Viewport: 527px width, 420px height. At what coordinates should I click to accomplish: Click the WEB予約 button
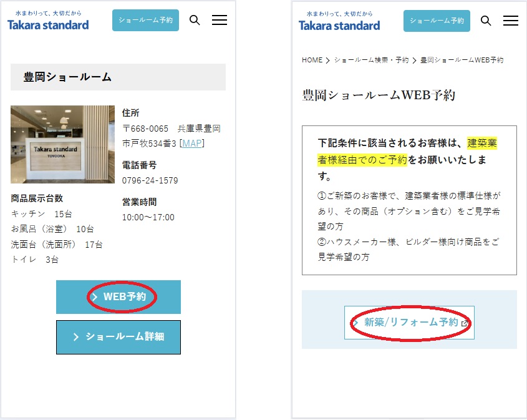[118, 297]
